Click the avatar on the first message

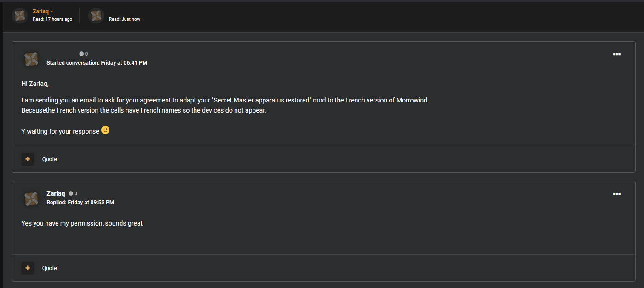tap(31, 59)
